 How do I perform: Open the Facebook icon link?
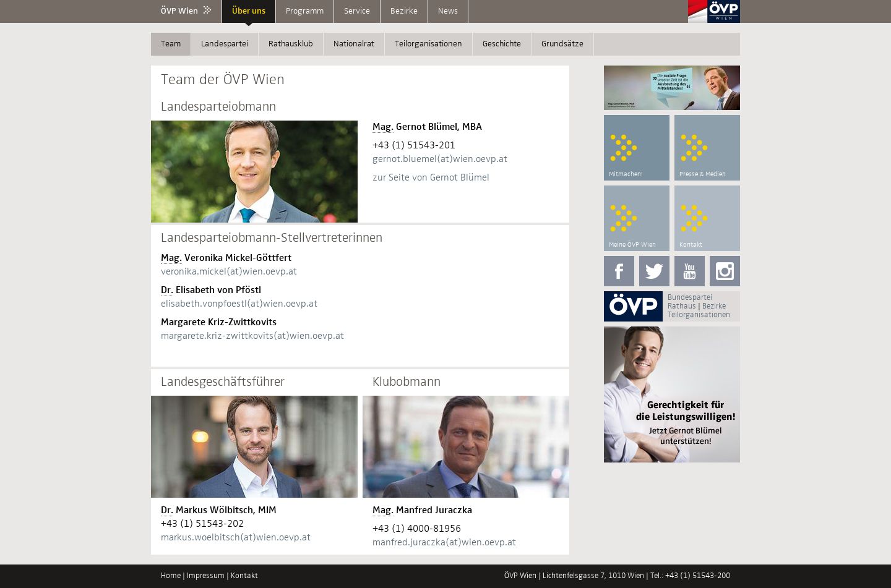click(x=619, y=271)
